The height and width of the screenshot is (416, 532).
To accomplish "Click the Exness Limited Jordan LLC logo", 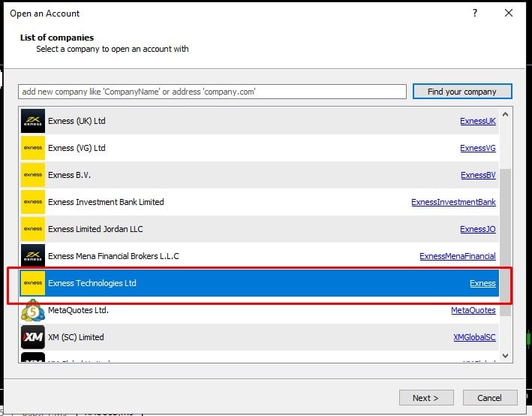I will click(33, 229).
